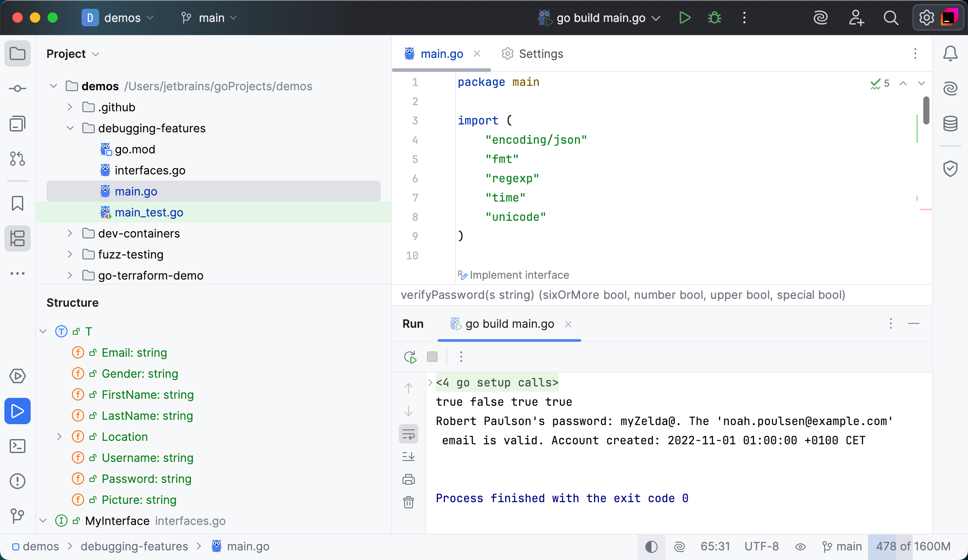Click the memory indicator 478 of 1600M

click(x=913, y=546)
